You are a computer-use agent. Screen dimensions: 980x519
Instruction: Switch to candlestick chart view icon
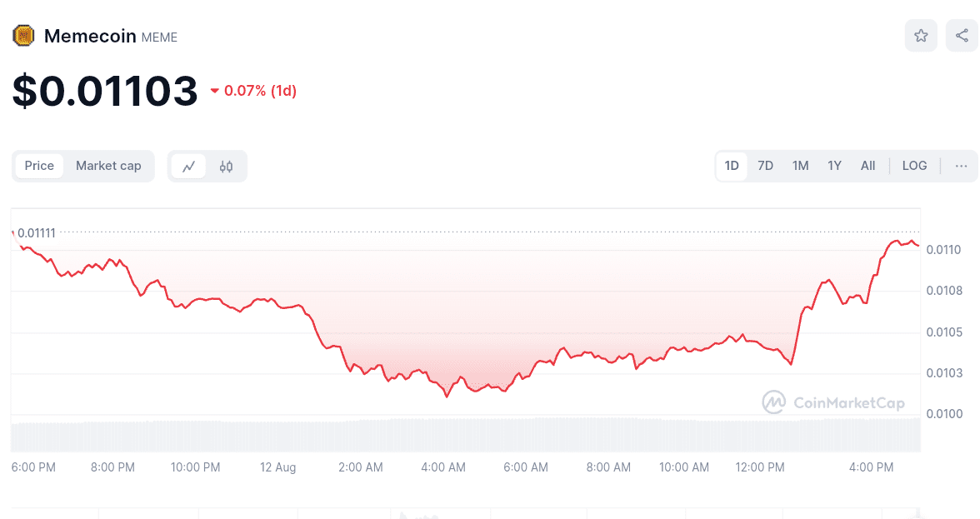[226, 166]
